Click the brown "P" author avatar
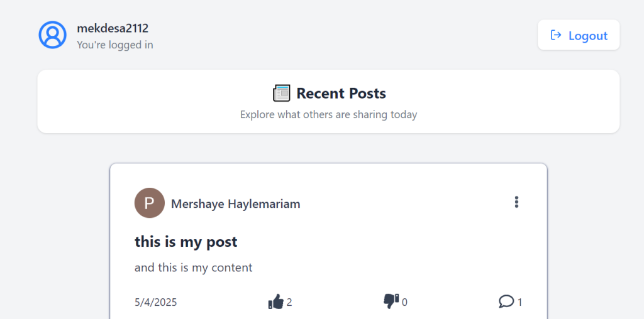The height and width of the screenshot is (319, 644). (150, 203)
